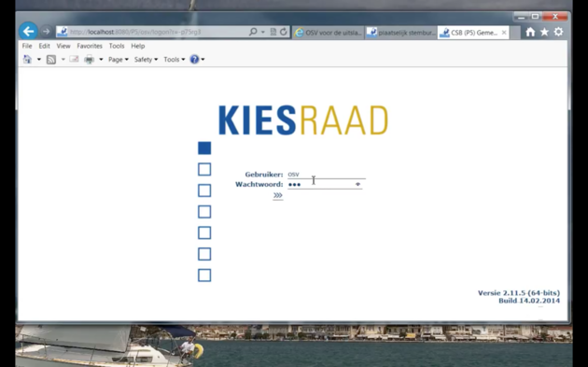
Task: Click the RSS feeds icon
Action: point(51,59)
